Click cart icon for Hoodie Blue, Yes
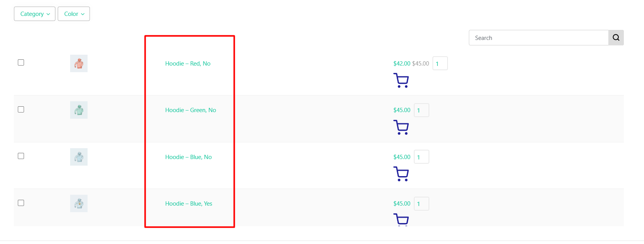The width and height of the screenshot is (644, 244). 401,220
